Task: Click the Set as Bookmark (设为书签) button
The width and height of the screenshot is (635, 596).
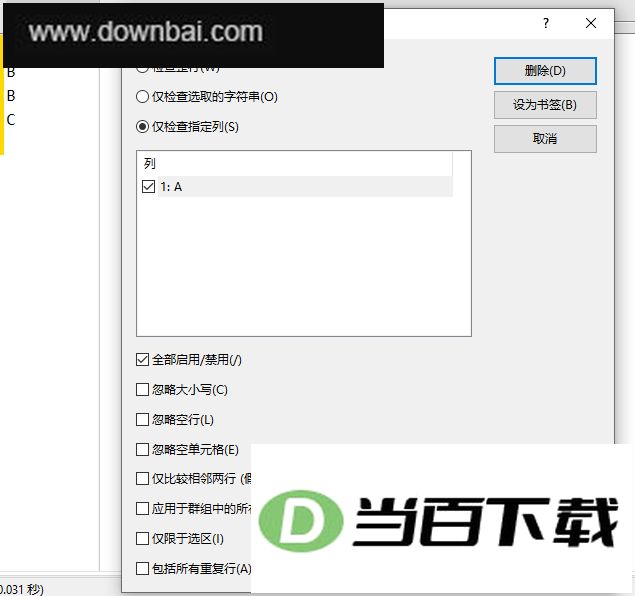Action: 545,105
